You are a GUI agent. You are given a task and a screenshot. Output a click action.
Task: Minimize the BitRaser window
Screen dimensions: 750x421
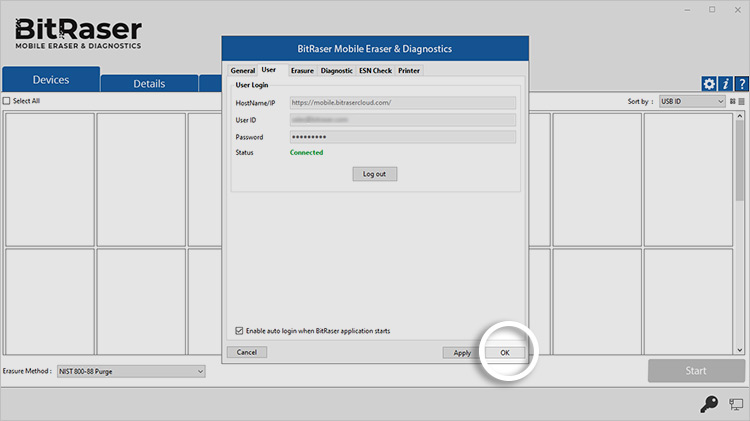tap(687, 10)
